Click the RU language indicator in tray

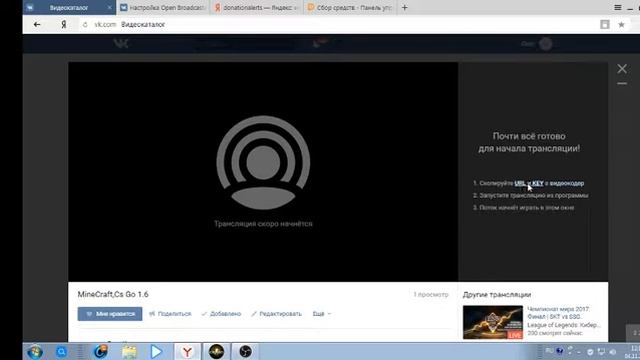point(549,351)
